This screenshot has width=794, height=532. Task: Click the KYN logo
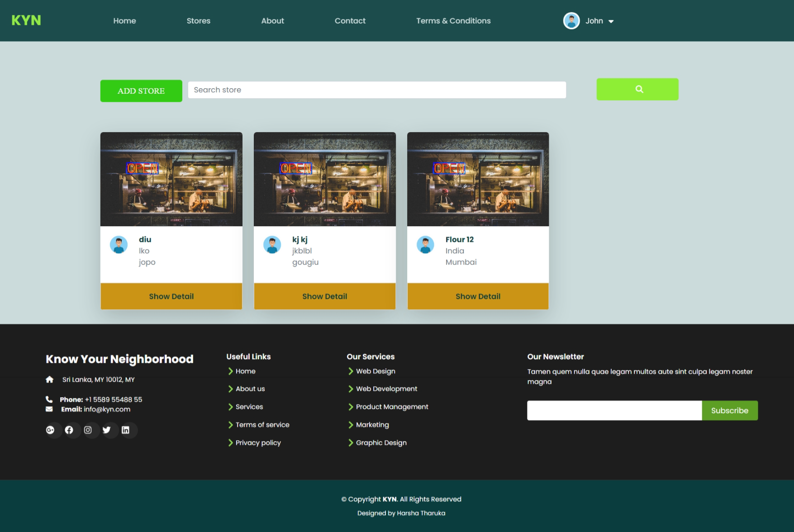26,20
